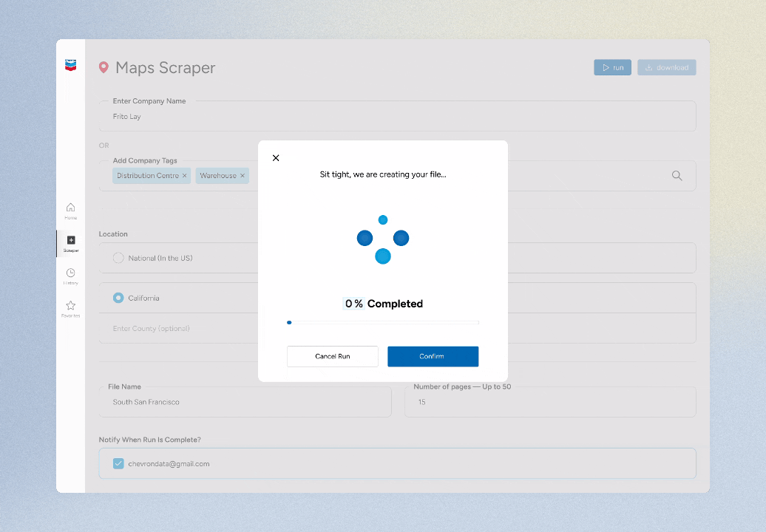Open Favorites star in sidebar
This screenshot has height=532, width=766.
[71, 309]
